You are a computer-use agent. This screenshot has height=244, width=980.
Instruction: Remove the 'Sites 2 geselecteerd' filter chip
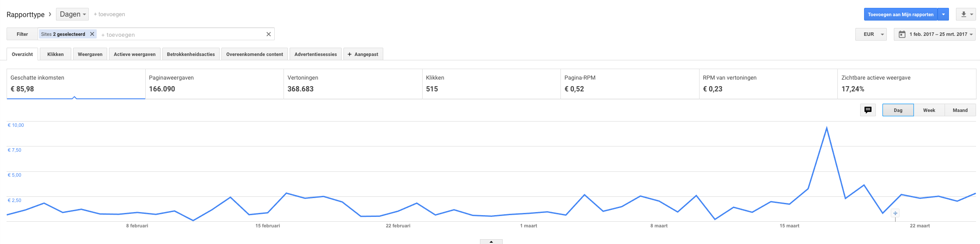(92, 34)
